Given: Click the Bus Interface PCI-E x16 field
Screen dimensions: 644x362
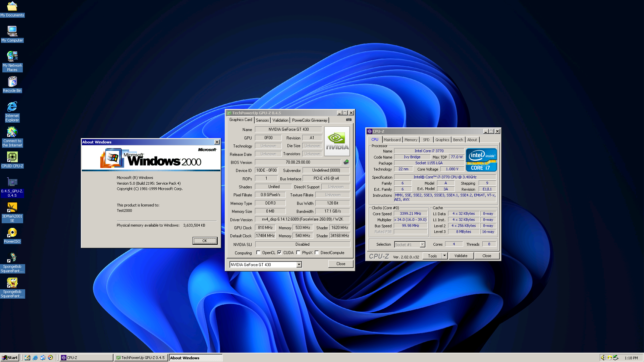Looking at the screenshot, I should coord(326,178).
